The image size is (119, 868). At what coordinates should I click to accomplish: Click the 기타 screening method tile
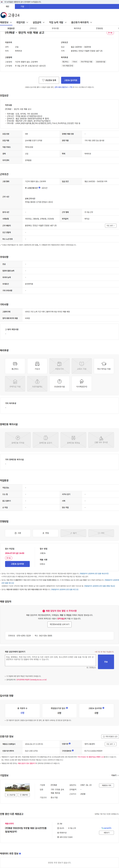tap(101, 533)
